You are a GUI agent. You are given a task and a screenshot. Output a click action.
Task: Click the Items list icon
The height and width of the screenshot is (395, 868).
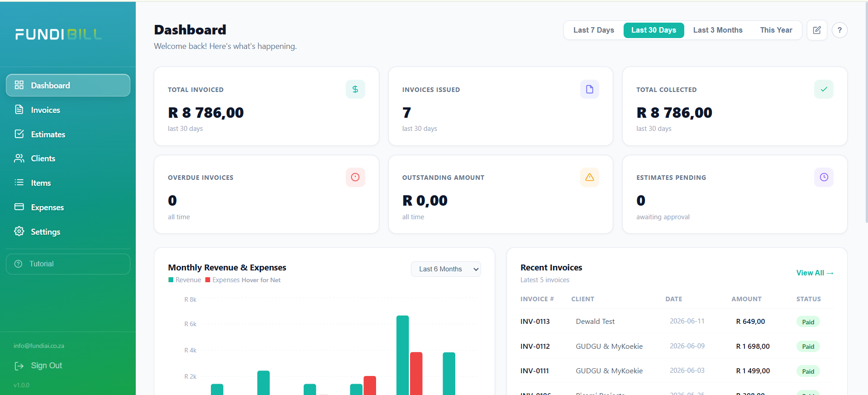[x=19, y=182]
